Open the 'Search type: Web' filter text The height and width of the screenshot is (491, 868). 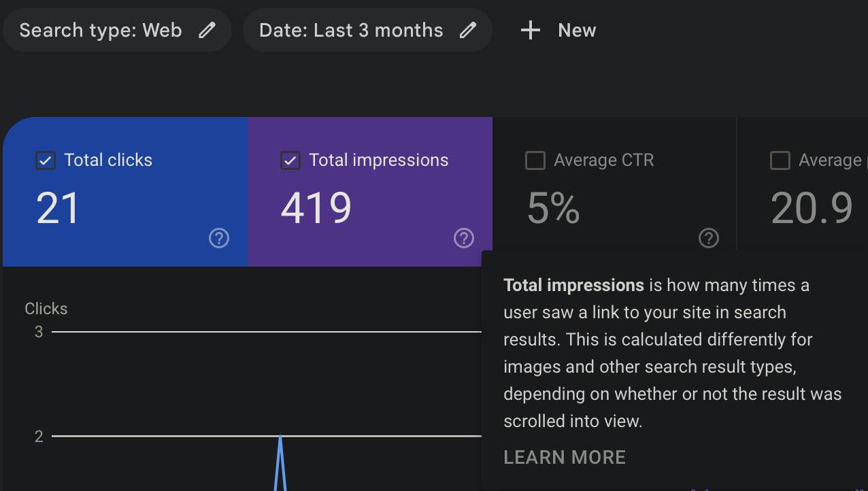click(101, 30)
